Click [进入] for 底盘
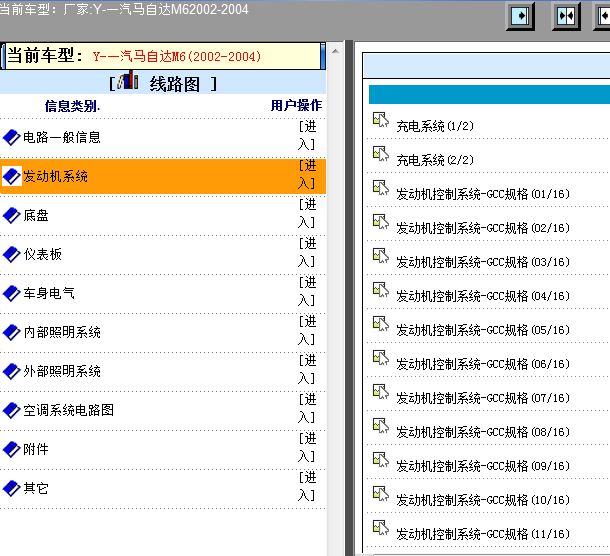Image resolution: width=610 pixels, height=556 pixels. click(307, 213)
